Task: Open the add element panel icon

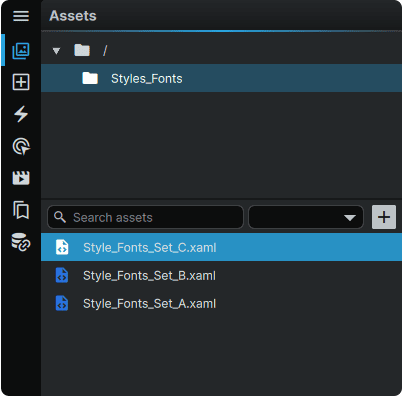Action: click(x=21, y=82)
